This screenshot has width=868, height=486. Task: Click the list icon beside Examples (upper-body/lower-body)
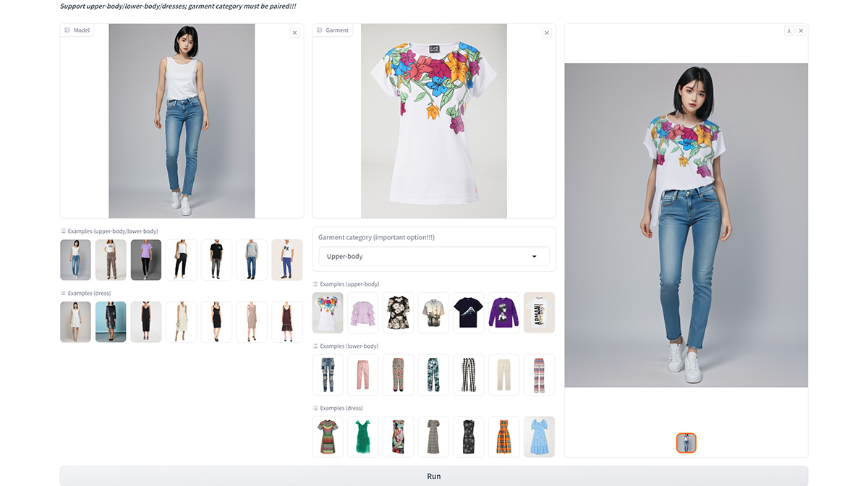tap(62, 231)
